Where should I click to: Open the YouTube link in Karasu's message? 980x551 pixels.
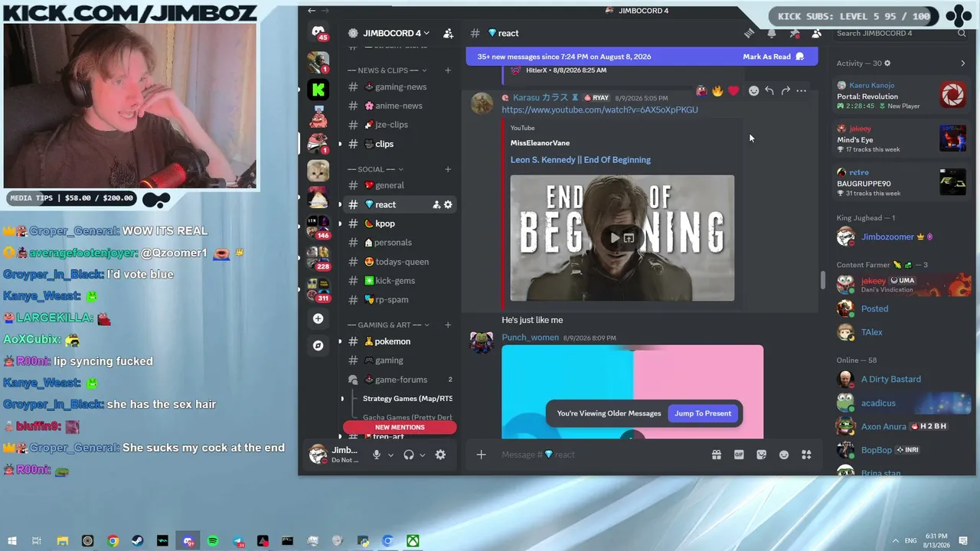599,110
